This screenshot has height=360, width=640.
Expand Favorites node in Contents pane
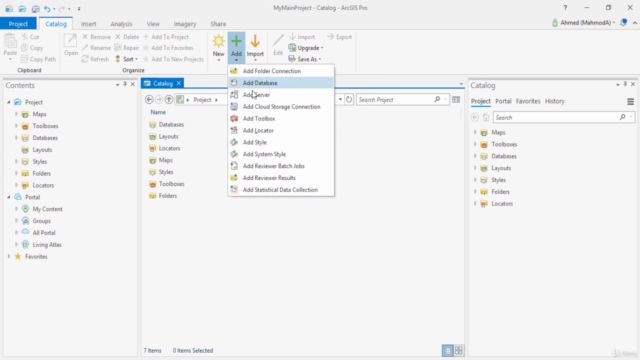[x=9, y=256]
